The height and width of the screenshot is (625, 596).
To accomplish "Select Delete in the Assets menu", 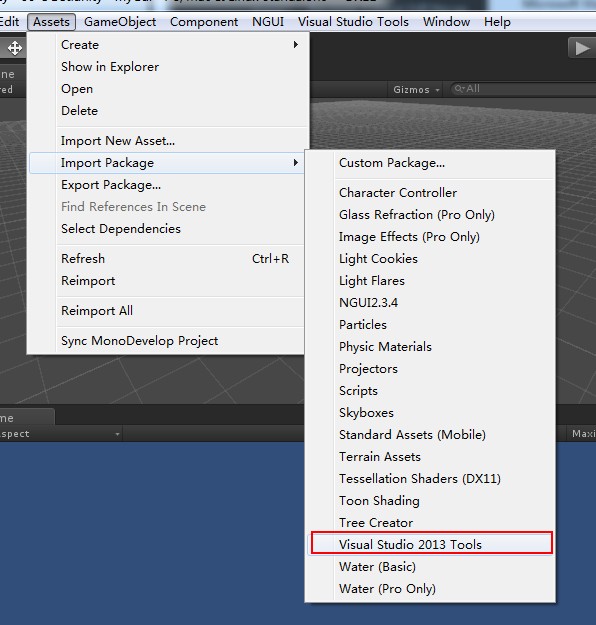I will [x=167, y=110].
